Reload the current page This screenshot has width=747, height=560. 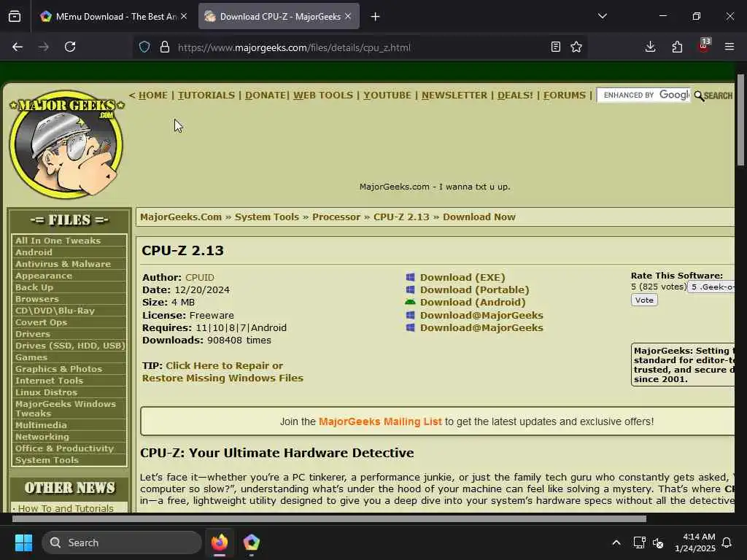coord(70,47)
